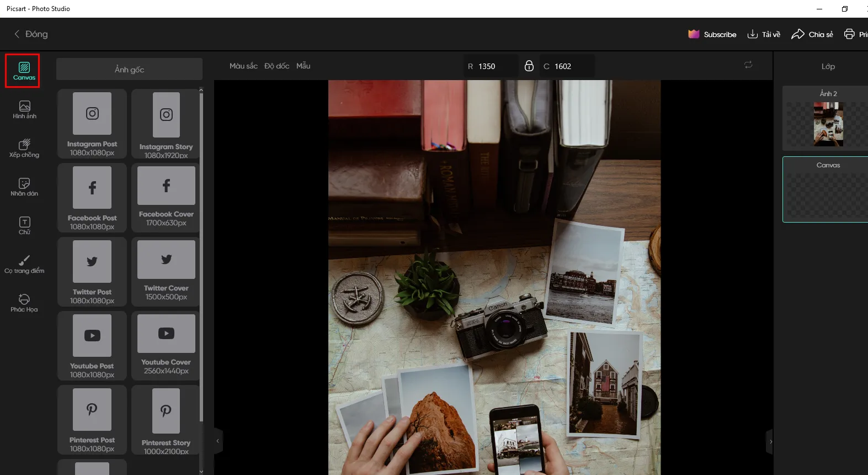Screen dimensions: 868x475
Task: Choose the Instagram Post canvas preset
Action: click(x=92, y=124)
